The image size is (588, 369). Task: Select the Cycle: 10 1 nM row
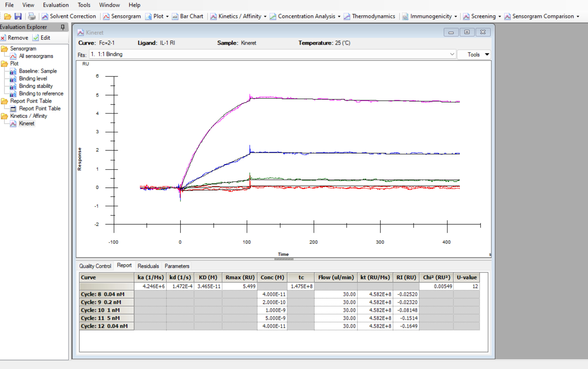point(279,310)
